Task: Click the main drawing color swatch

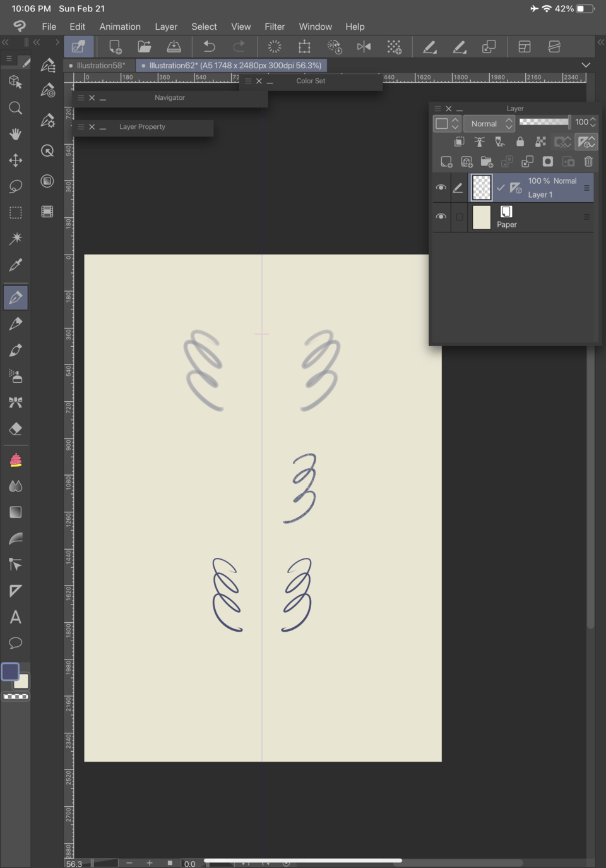Action: click(10, 672)
